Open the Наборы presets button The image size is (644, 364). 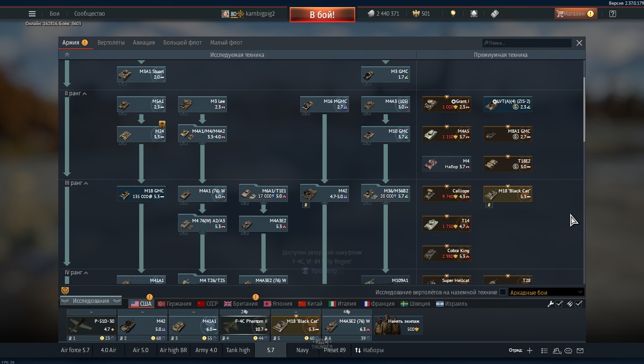pyautogui.click(x=369, y=350)
